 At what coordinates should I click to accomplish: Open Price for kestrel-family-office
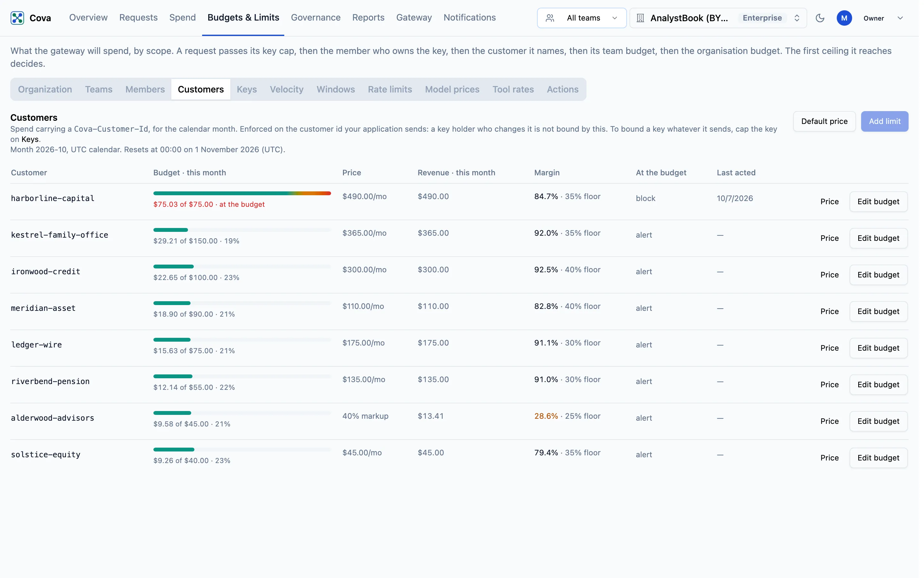[x=829, y=239]
